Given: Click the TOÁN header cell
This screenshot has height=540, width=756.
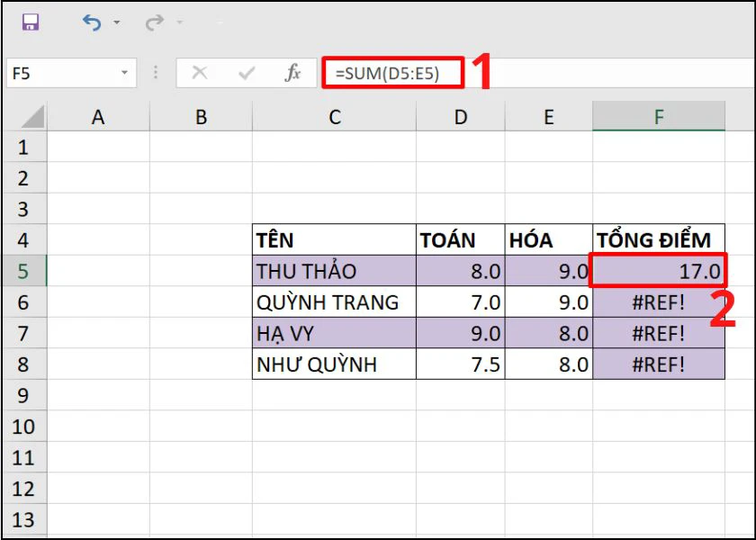Looking at the screenshot, I should point(461,239).
